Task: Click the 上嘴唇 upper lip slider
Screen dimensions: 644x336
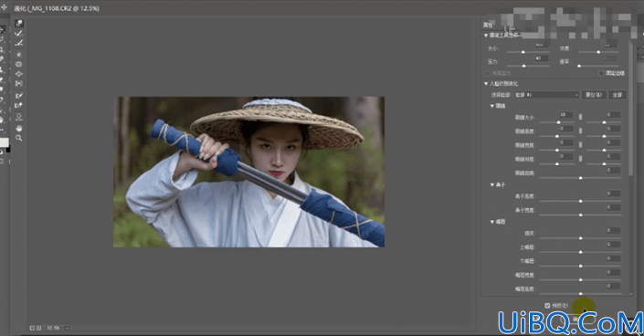Action: click(x=580, y=252)
